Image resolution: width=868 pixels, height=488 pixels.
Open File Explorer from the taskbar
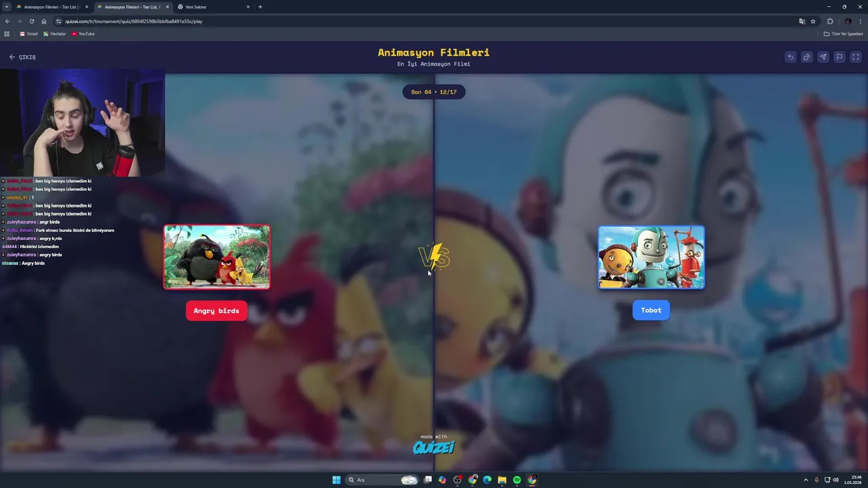[x=502, y=480]
